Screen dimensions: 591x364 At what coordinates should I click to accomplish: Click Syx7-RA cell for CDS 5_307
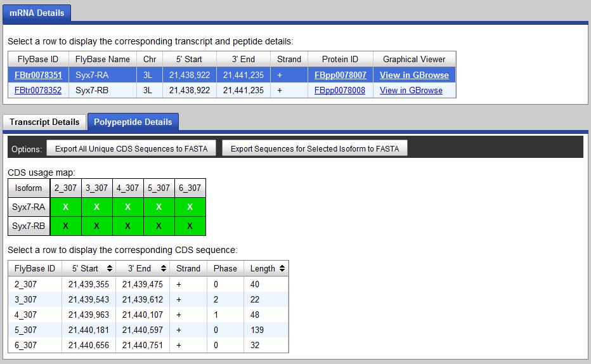(x=159, y=207)
